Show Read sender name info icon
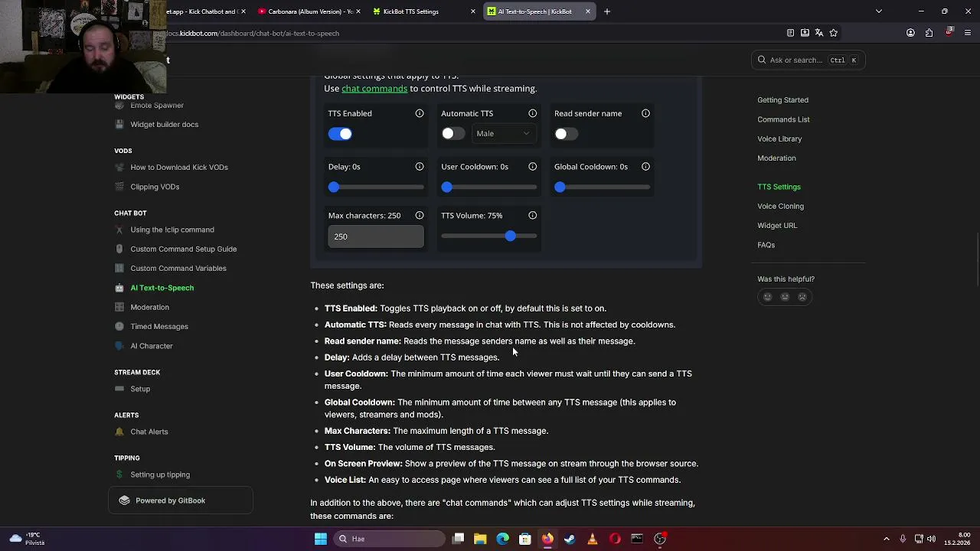The image size is (980, 551). [646, 113]
